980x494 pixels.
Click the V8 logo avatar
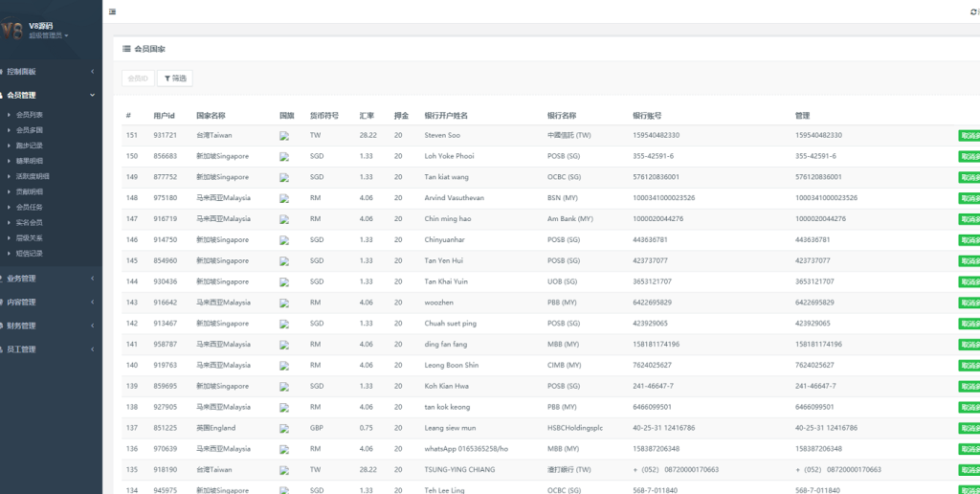pyautogui.click(x=11, y=30)
